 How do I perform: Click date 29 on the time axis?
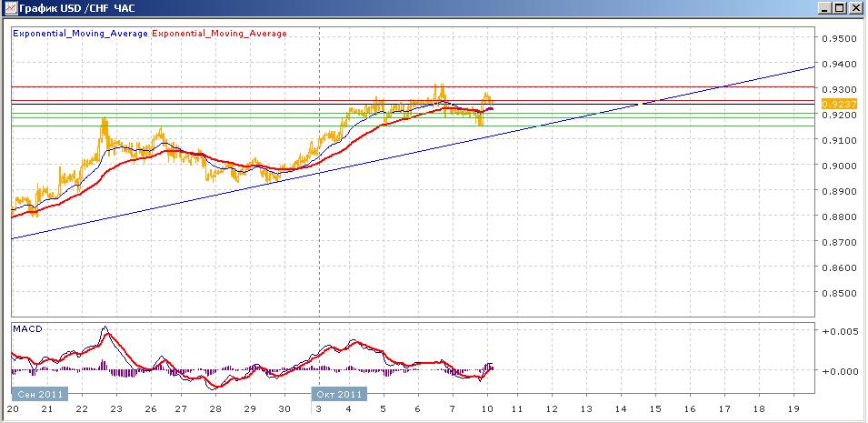tap(250, 409)
